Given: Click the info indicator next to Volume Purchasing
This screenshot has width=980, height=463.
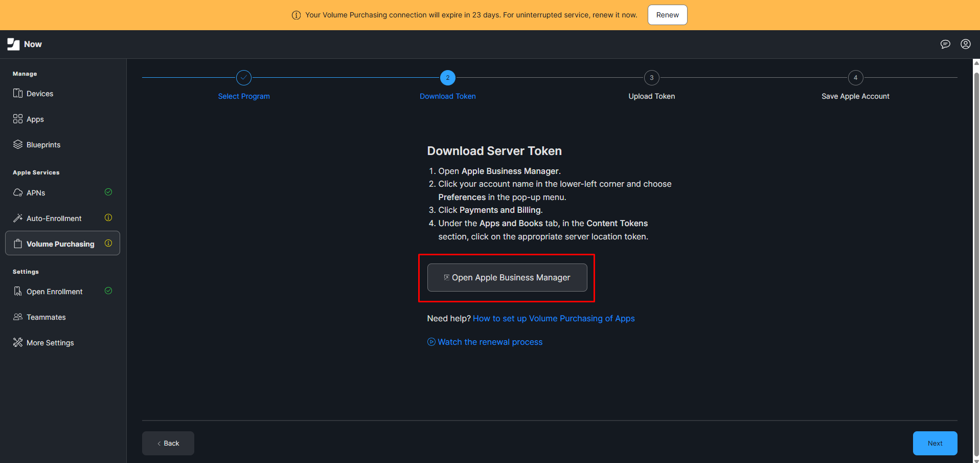Looking at the screenshot, I should click(108, 244).
